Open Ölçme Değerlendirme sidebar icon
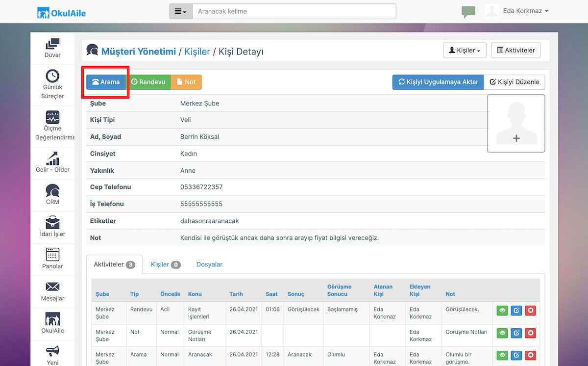 (x=52, y=117)
